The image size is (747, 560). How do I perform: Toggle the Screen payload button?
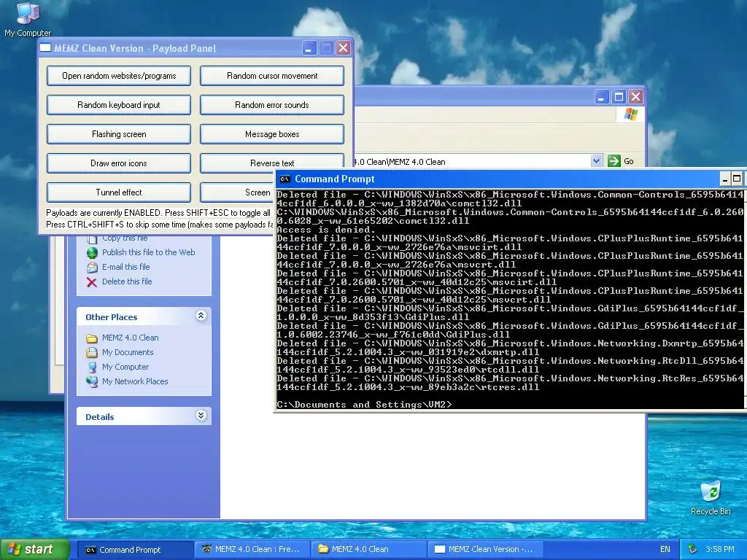coord(237,192)
